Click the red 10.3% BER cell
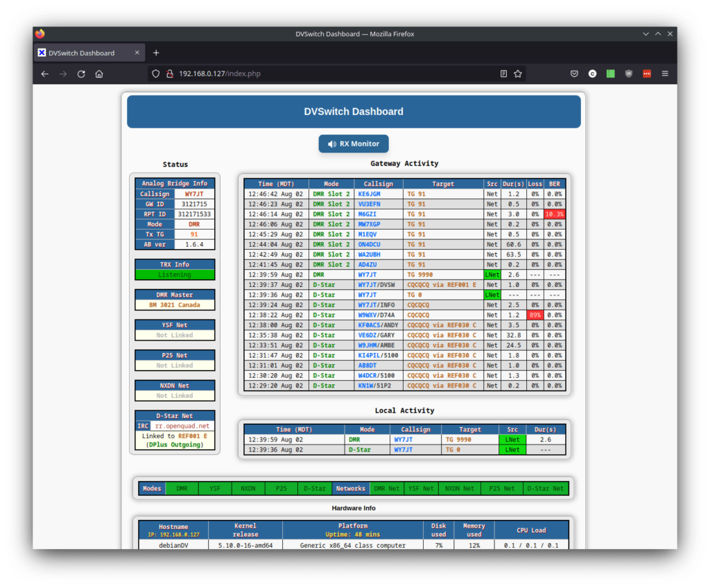Screen dimensions: 710x588 click(554, 214)
